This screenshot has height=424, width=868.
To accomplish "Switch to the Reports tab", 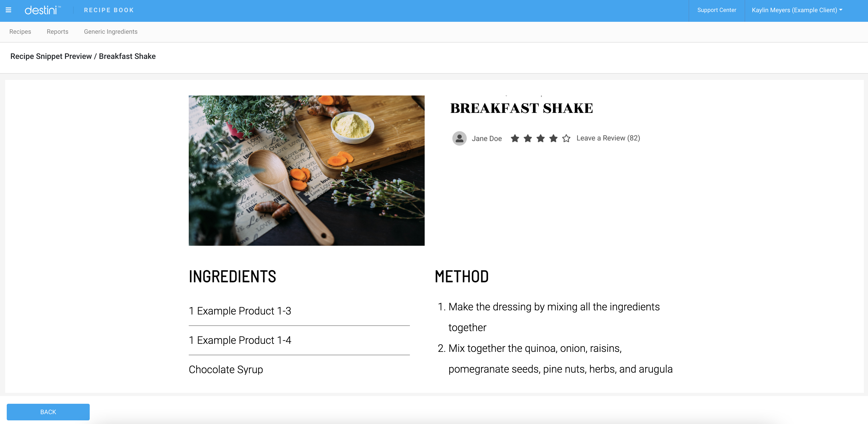I will tap(57, 31).
